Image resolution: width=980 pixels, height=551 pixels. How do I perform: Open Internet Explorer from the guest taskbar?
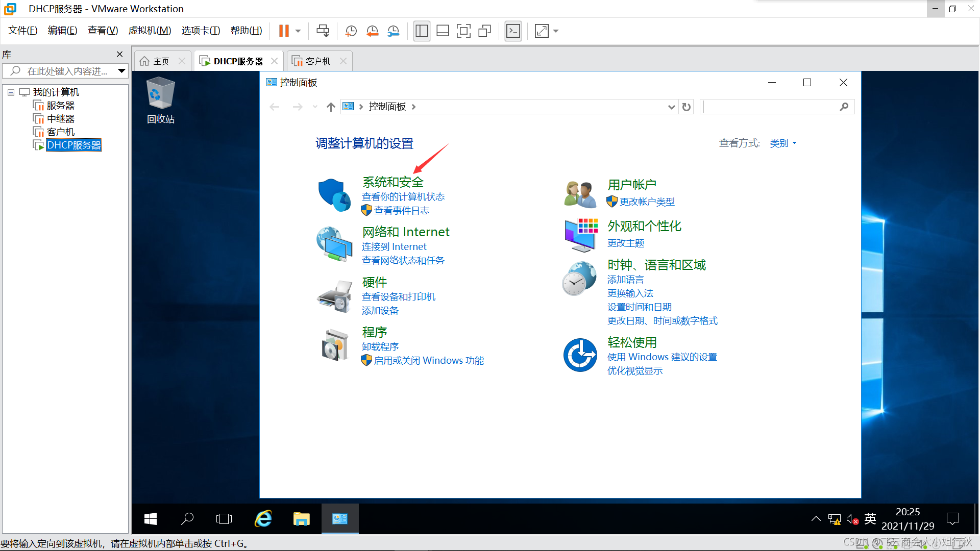click(x=263, y=519)
